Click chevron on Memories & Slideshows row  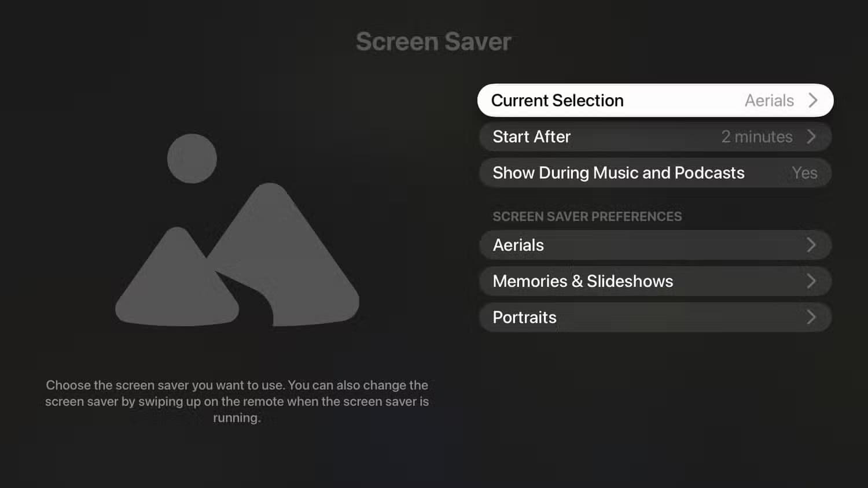[x=811, y=281]
